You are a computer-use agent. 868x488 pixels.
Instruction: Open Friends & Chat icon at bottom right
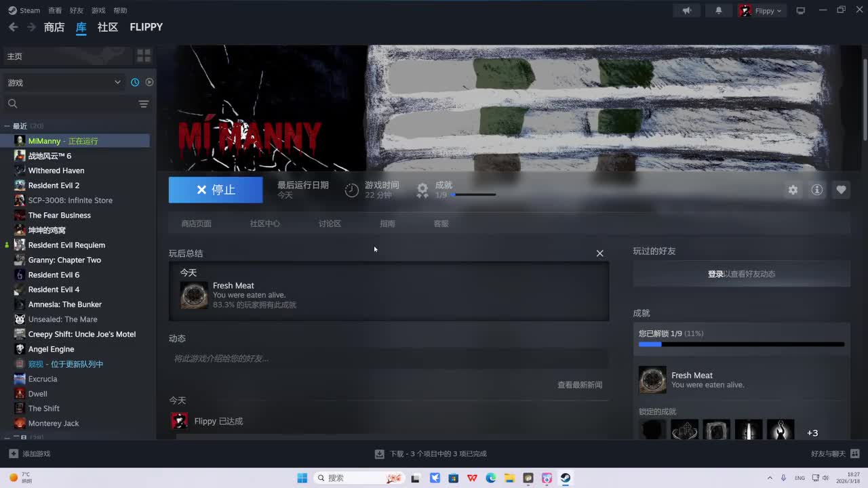(854, 453)
